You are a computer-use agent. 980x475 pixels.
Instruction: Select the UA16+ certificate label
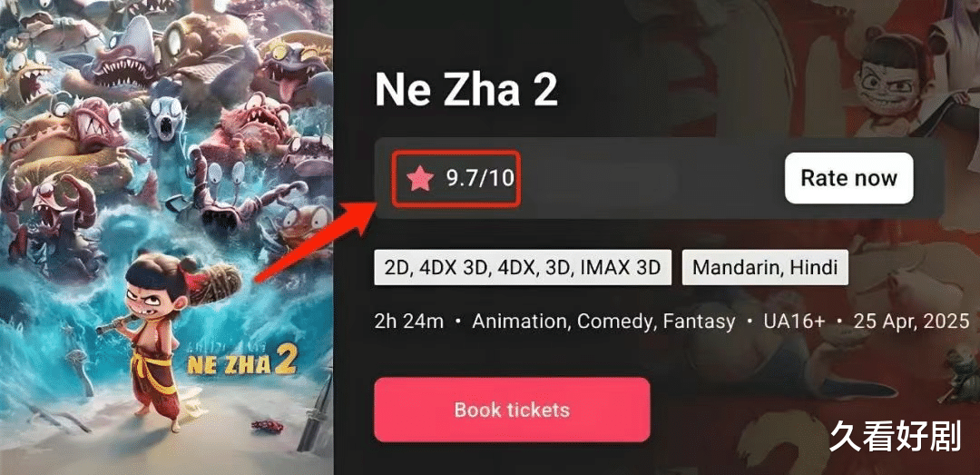(794, 322)
